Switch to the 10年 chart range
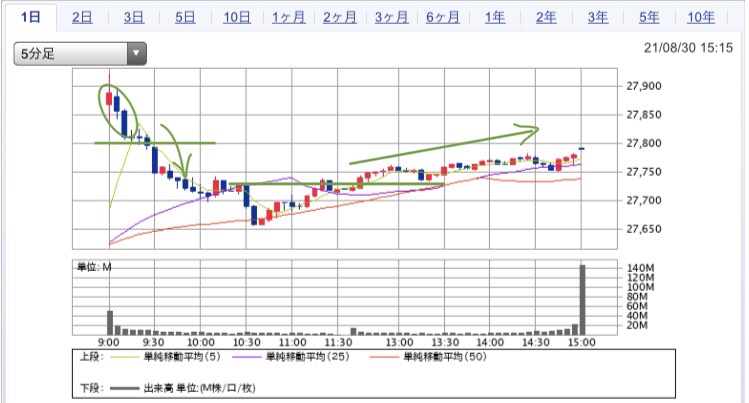The width and height of the screenshot is (749, 403). tap(701, 17)
